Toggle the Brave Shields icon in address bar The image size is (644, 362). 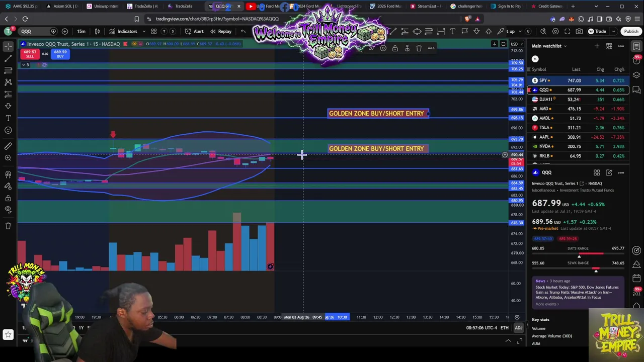click(x=468, y=19)
